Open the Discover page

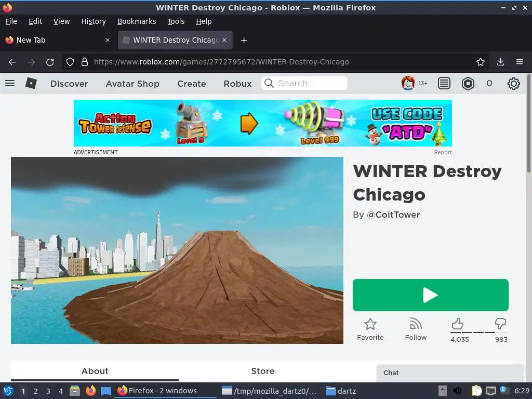coord(69,84)
